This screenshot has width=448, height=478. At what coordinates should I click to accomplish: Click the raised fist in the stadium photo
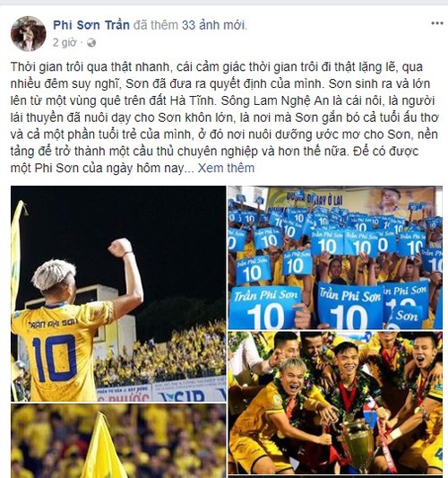coord(120,248)
